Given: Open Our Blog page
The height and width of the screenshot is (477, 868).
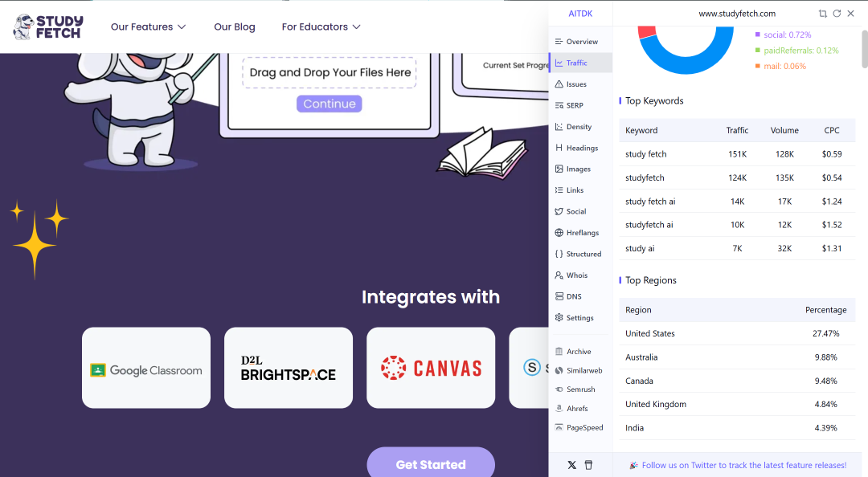Looking at the screenshot, I should pos(235,26).
